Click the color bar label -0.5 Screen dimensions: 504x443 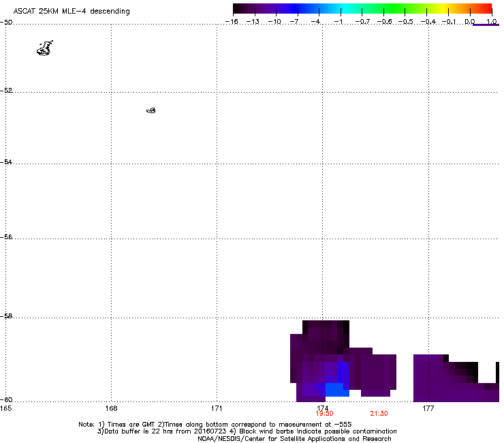406,22
